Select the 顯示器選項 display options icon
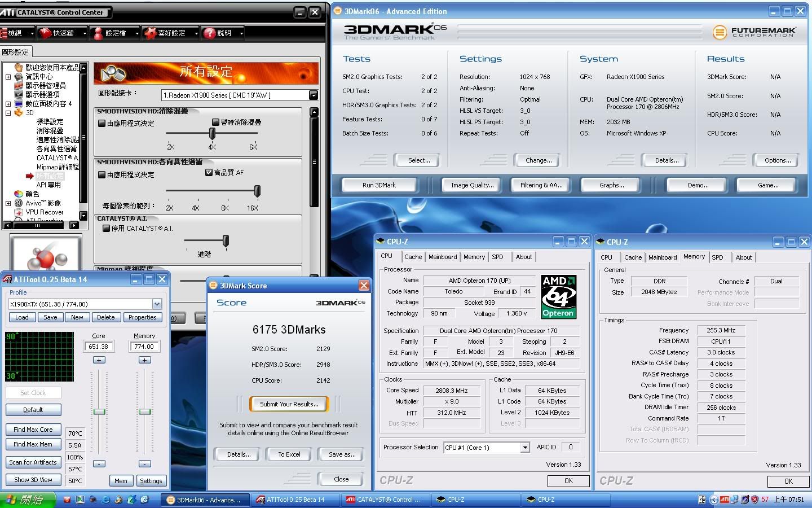The image size is (812, 508). coord(19,94)
